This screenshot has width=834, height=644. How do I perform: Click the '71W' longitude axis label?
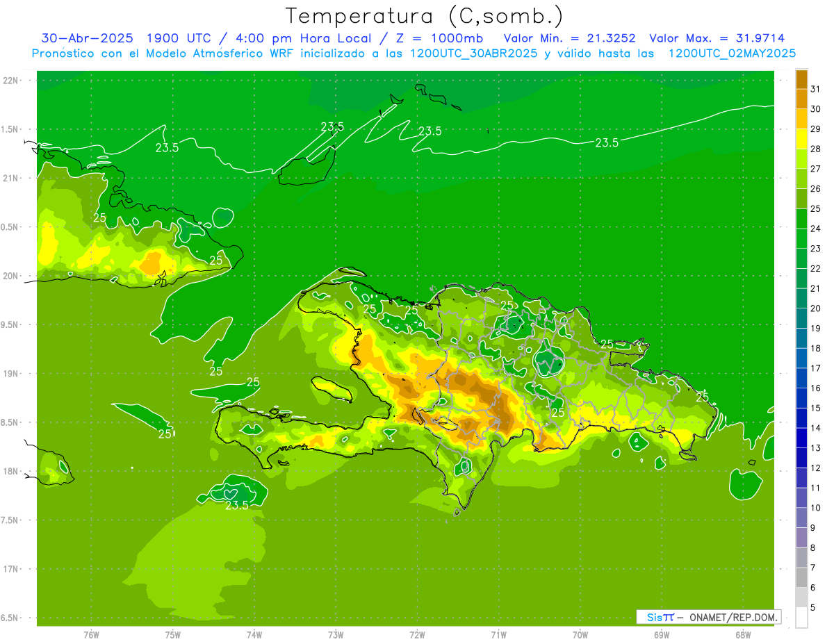pyautogui.click(x=498, y=634)
